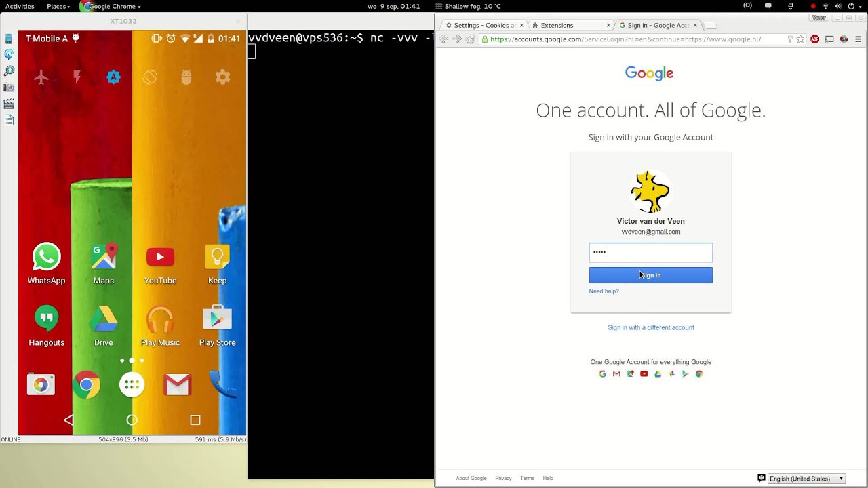Toggle the flashlight bolt widget on phone
Viewport: 868px width, 488px height.
tap(77, 77)
